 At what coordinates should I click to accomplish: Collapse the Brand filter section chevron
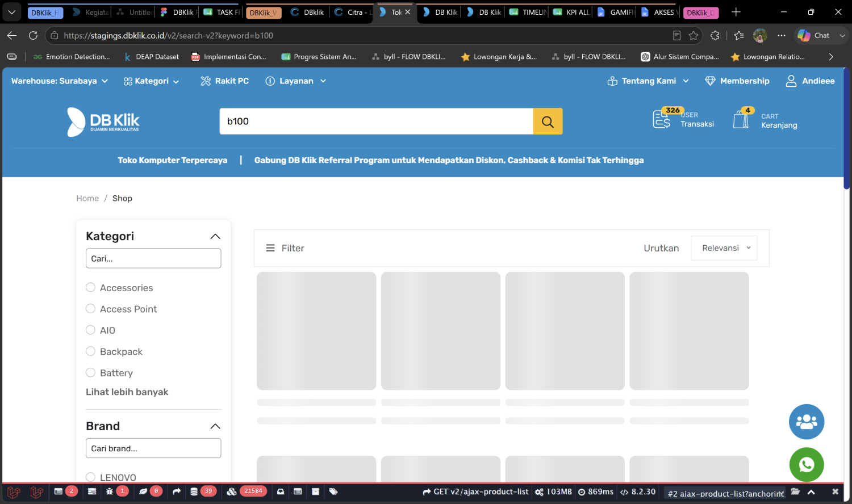point(215,426)
